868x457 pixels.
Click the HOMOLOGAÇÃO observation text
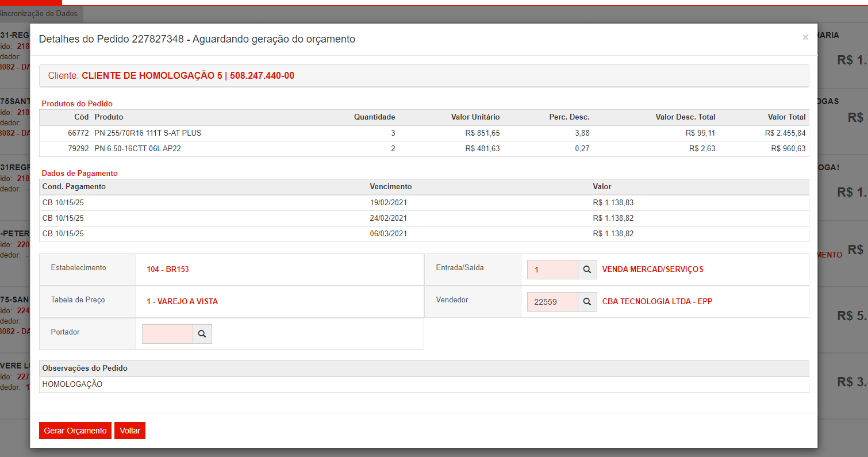(x=72, y=384)
